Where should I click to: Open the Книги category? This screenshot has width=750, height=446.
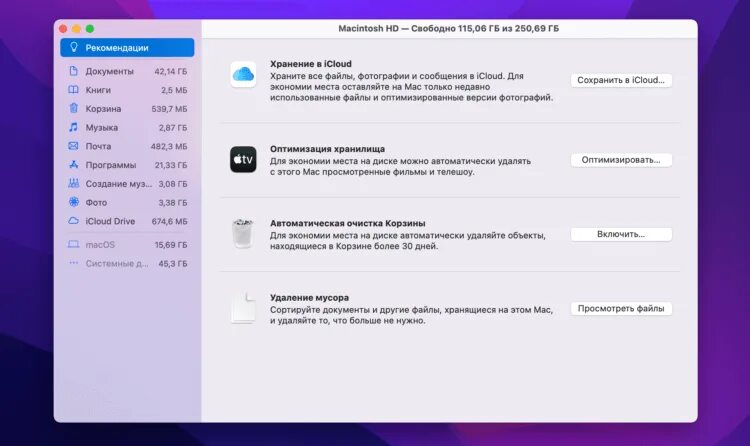[x=127, y=89]
